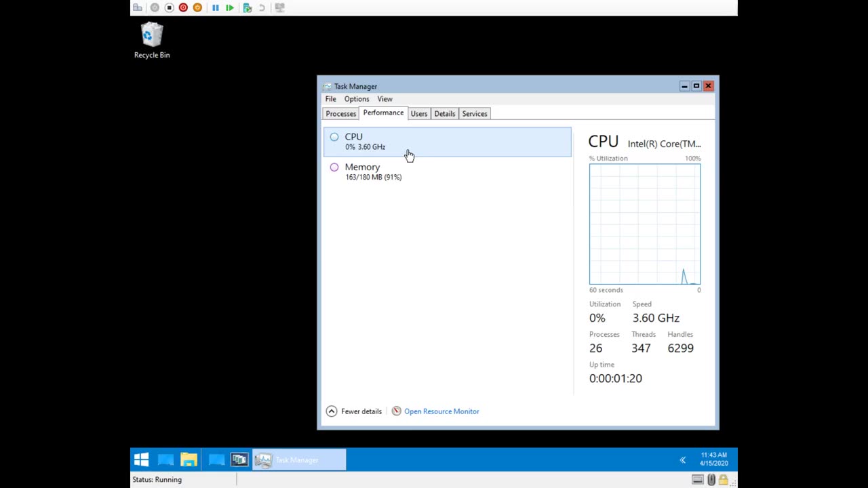The height and width of the screenshot is (488, 868).
Task: Click the threads count 347
Action: pyautogui.click(x=641, y=348)
